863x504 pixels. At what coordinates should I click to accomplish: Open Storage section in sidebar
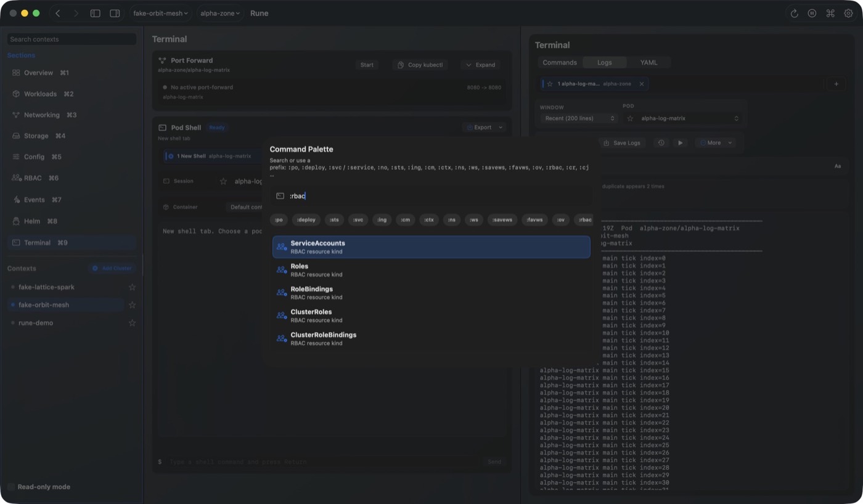pyautogui.click(x=72, y=136)
